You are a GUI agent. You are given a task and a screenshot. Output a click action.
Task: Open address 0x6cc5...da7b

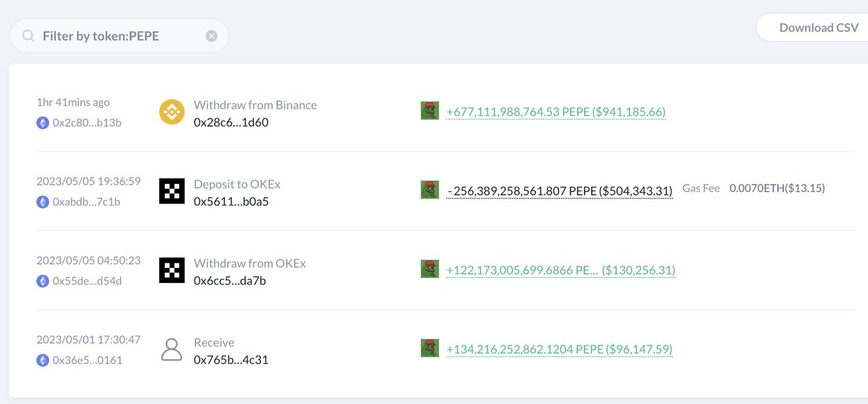point(229,280)
